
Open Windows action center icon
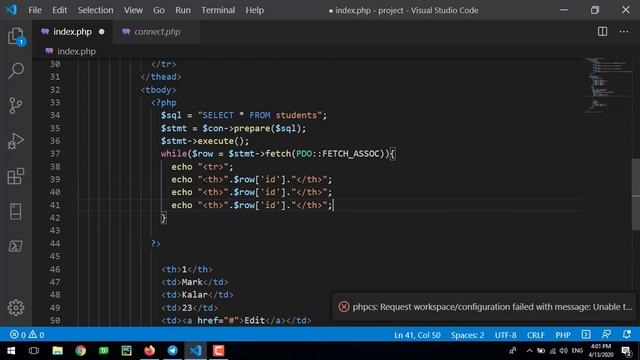[626, 351]
